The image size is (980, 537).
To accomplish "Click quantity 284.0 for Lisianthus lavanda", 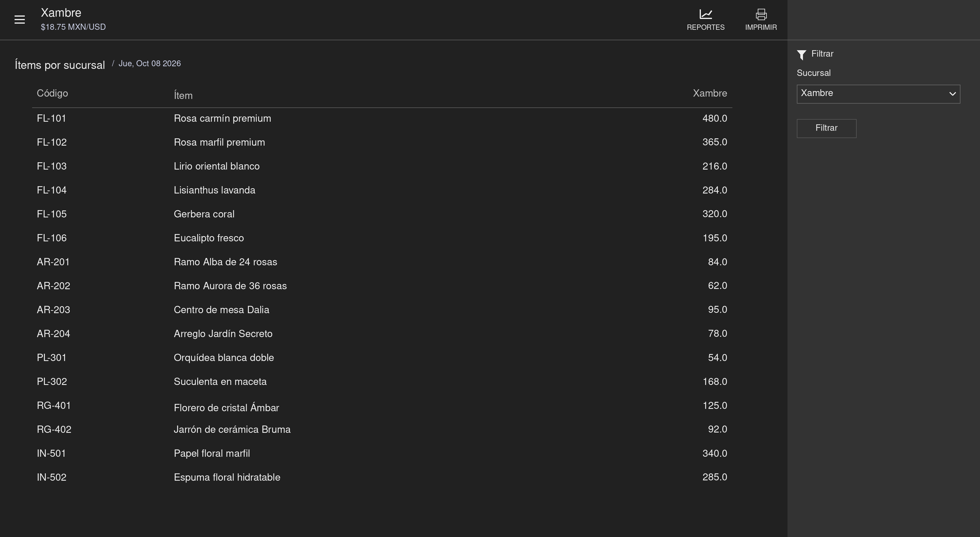I will (715, 190).
